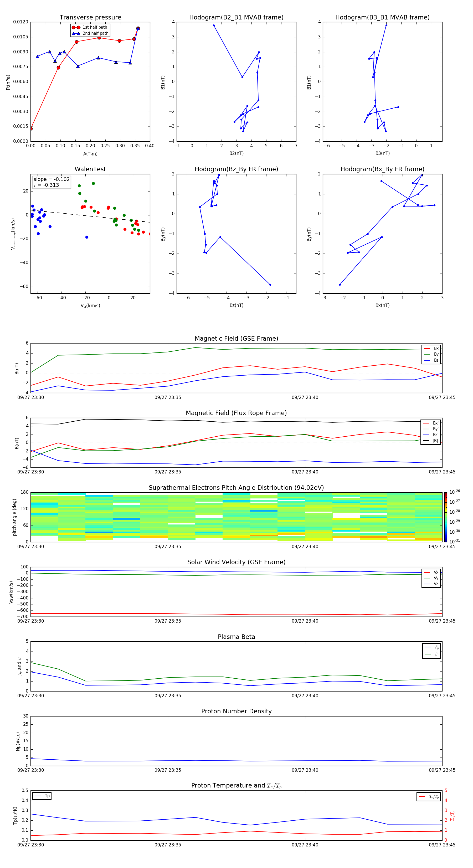Click the 'WalenTest' plot title
Screen dimensions: 473x868
pyautogui.click(x=90, y=169)
